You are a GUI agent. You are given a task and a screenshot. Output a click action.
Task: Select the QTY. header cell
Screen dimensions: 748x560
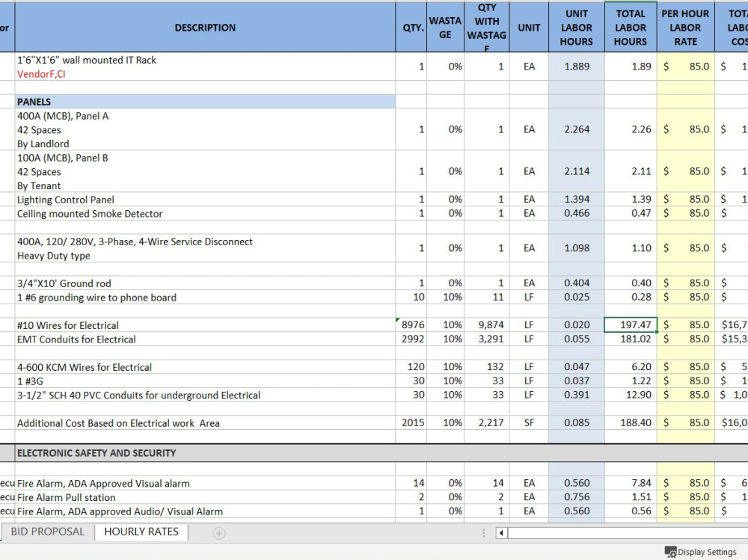(x=411, y=27)
